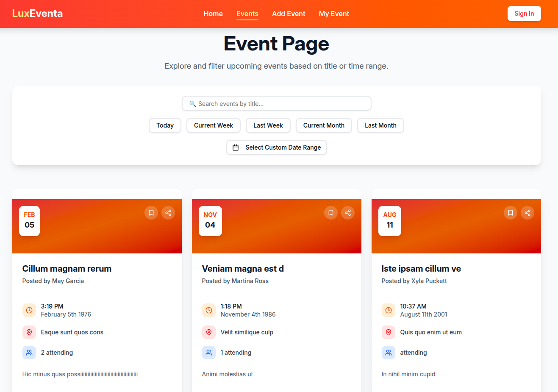Image resolution: width=558 pixels, height=392 pixels.
Task: Activate the Last Month filter
Action: 380,125
